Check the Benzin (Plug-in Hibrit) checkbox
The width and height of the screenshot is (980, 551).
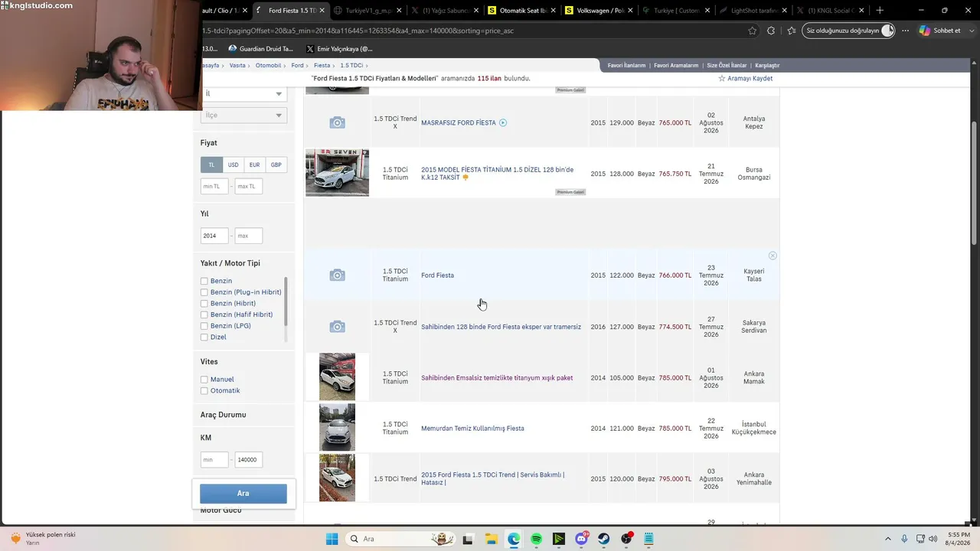[x=204, y=292]
